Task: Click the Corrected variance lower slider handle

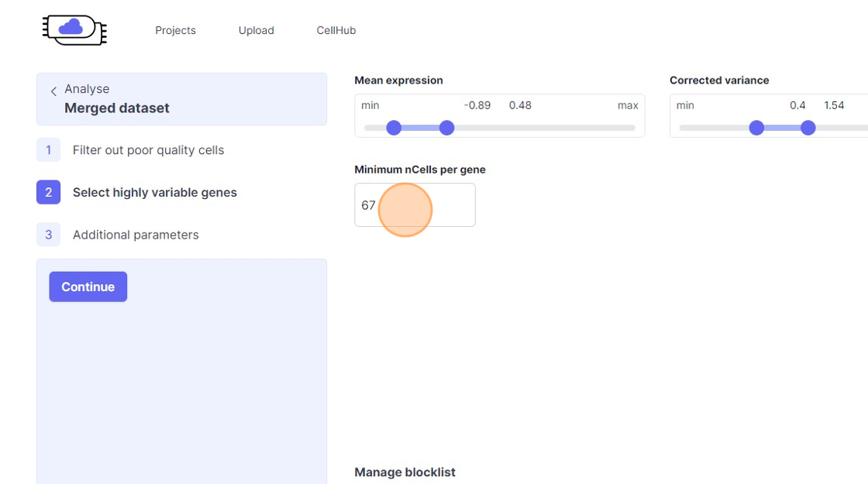Action: tap(756, 128)
